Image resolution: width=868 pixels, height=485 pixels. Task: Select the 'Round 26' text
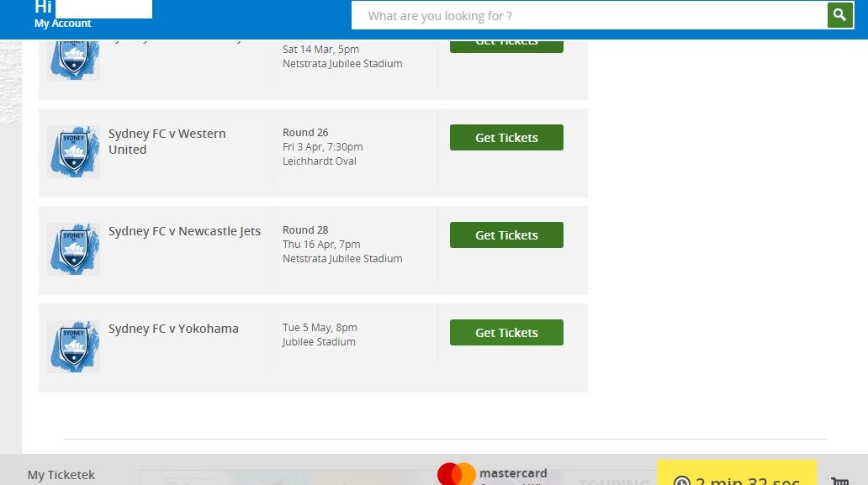tap(305, 133)
